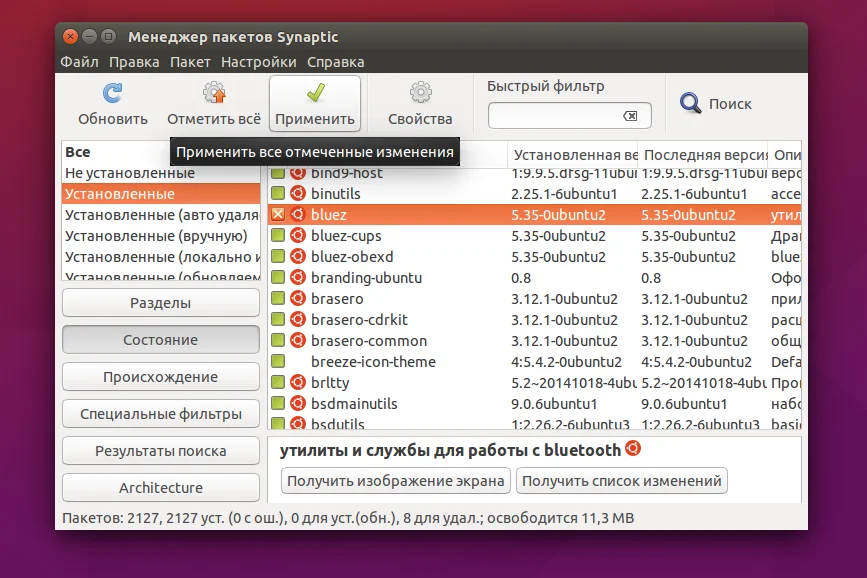Image resolution: width=867 pixels, height=578 pixels.
Task: Toggle the status checkbox for brasero
Action: (x=278, y=298)
